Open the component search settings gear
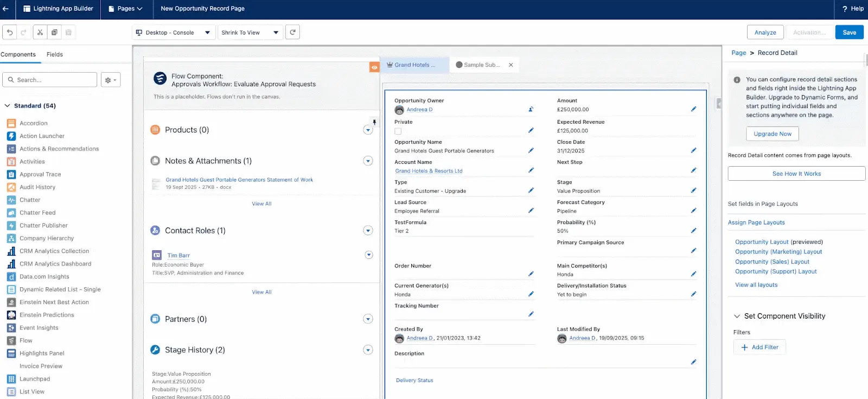The height and width of the screenshot is (399, 868). click(x=110, y=80)
